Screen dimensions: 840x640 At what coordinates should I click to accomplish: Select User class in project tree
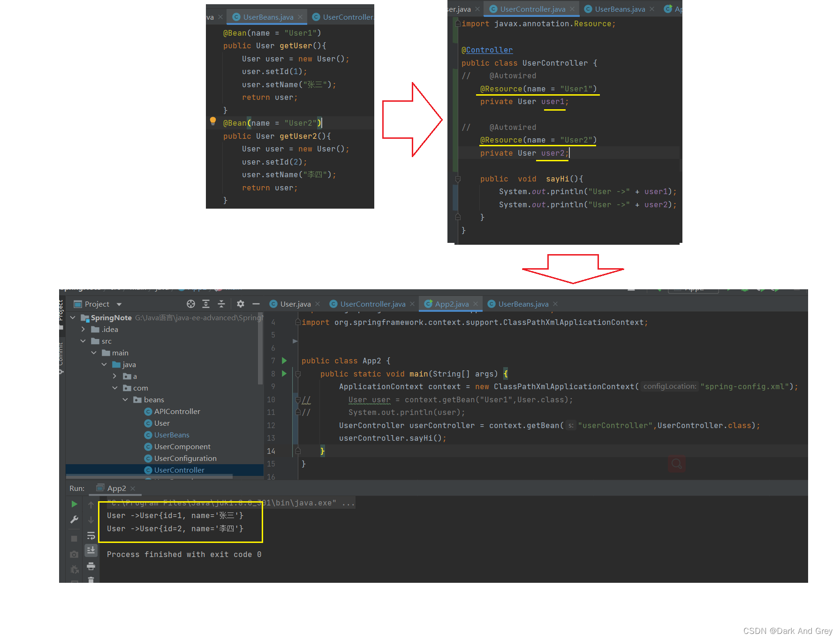coord(162,423)
